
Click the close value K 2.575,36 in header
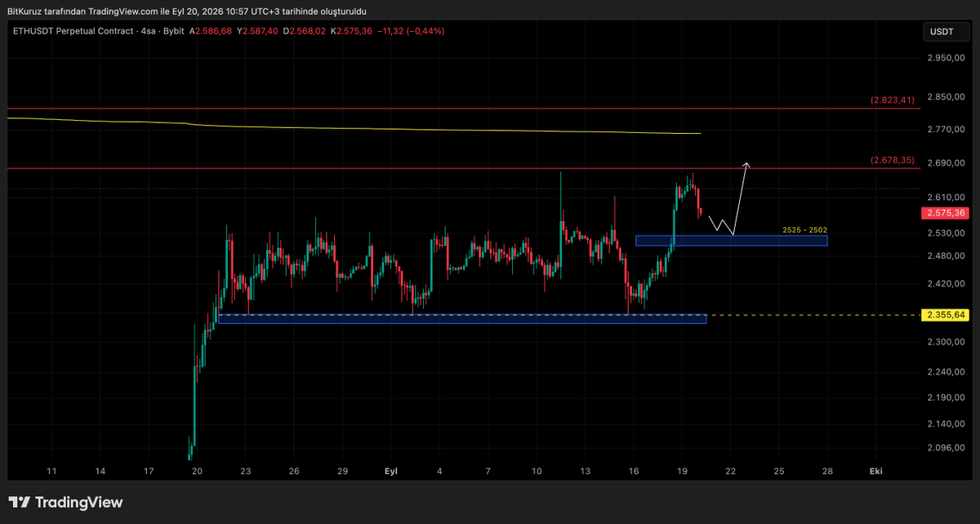(x=351, y=31)
